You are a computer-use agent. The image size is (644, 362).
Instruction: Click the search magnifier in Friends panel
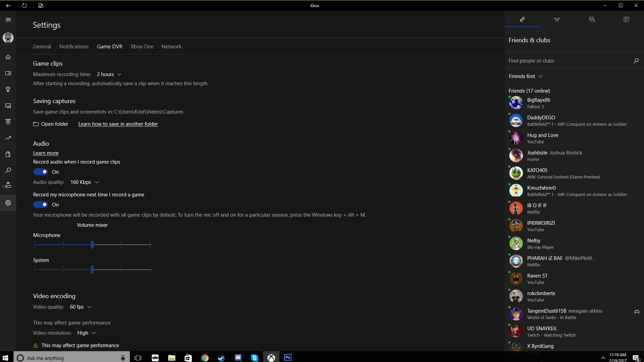pos(636,61)
